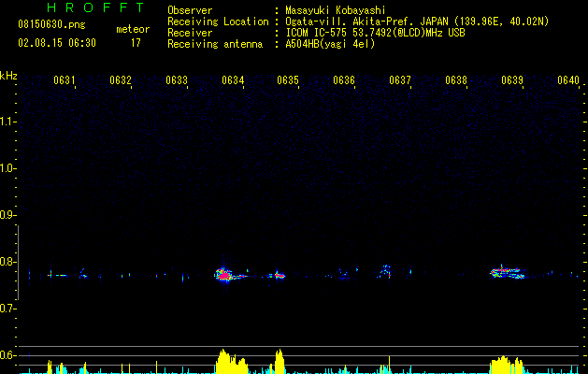This screenshot has width=588, height=374.
Task: Click the yellow power peak below 0639
Action: tap(507, 365)
